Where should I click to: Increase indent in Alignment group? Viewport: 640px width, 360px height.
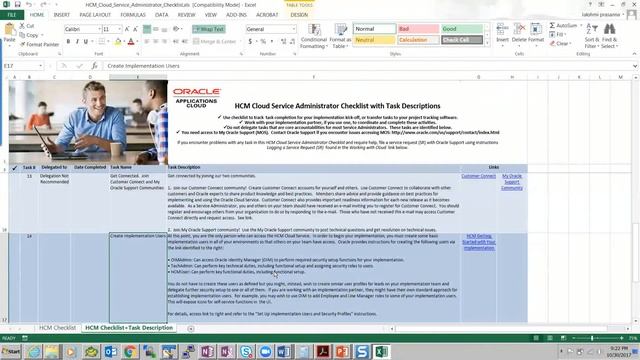(185, 41)
